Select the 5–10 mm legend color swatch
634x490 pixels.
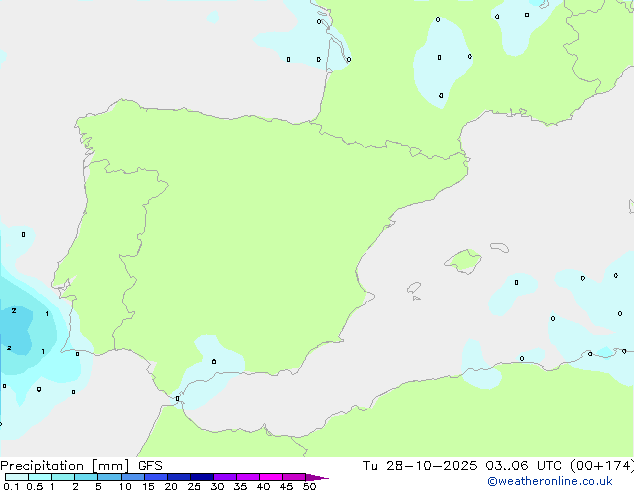pyautogui.click(x=110, y=477)
